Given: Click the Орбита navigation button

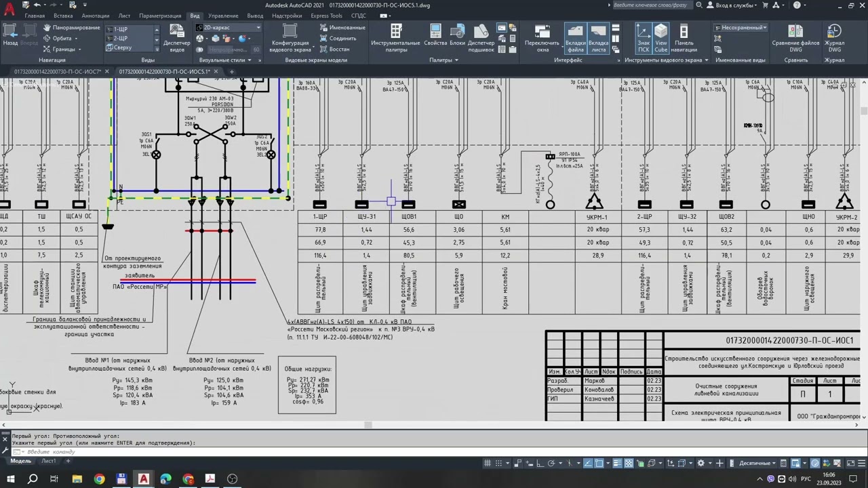Looking at the screenshot, I should click(x=62, y=39).
